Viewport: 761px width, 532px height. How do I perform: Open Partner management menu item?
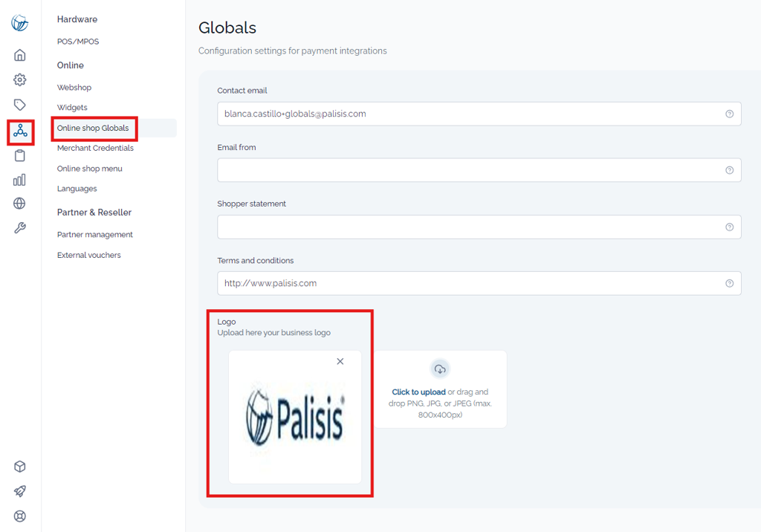94,235
